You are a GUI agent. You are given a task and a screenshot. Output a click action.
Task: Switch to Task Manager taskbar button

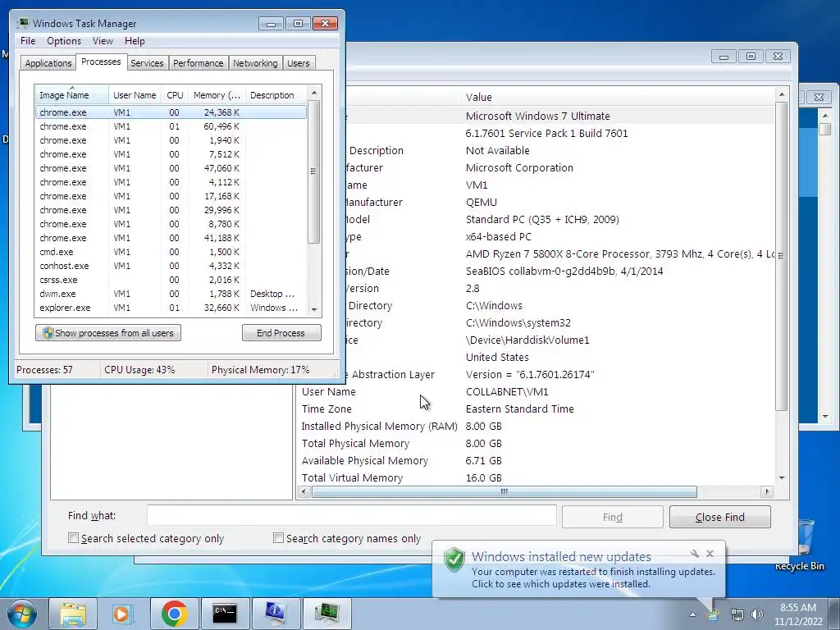[x=326, y=614]
